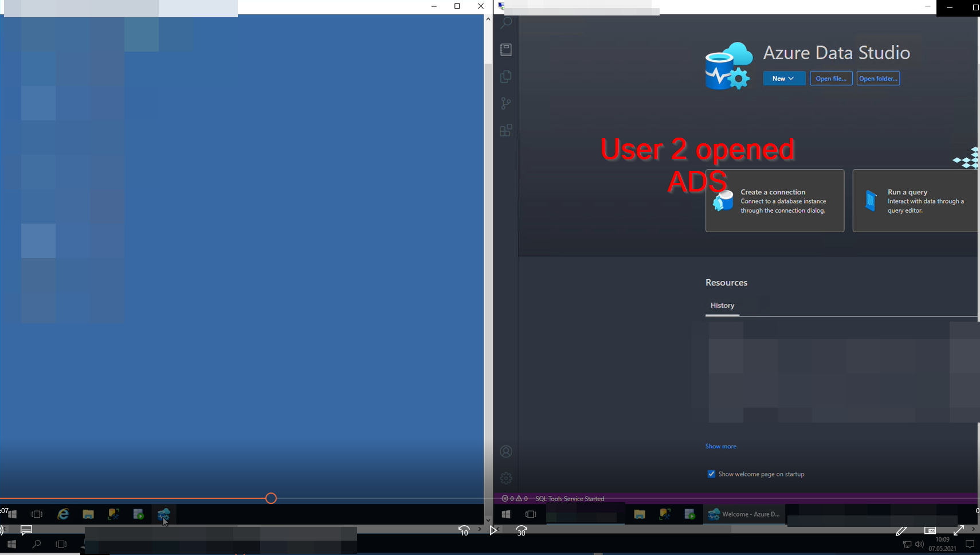Skip video forward 30 seconds
This screenshot has height=555, width=980.
[522, 531]
